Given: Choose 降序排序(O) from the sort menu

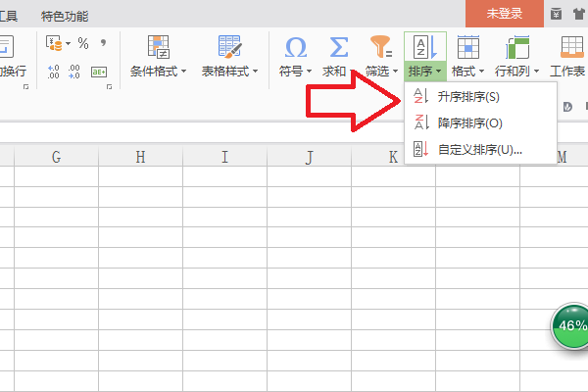Looking at the screenshot, I should click(x=481, y=123).
